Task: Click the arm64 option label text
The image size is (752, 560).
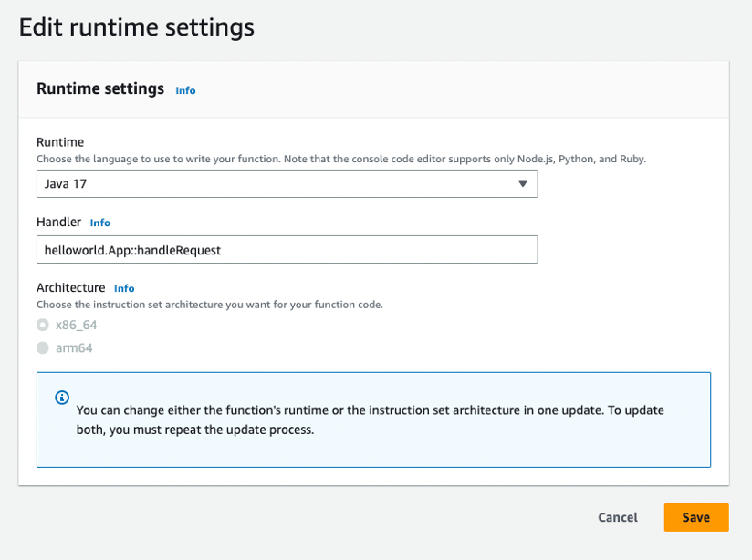Action: (74, 347)
